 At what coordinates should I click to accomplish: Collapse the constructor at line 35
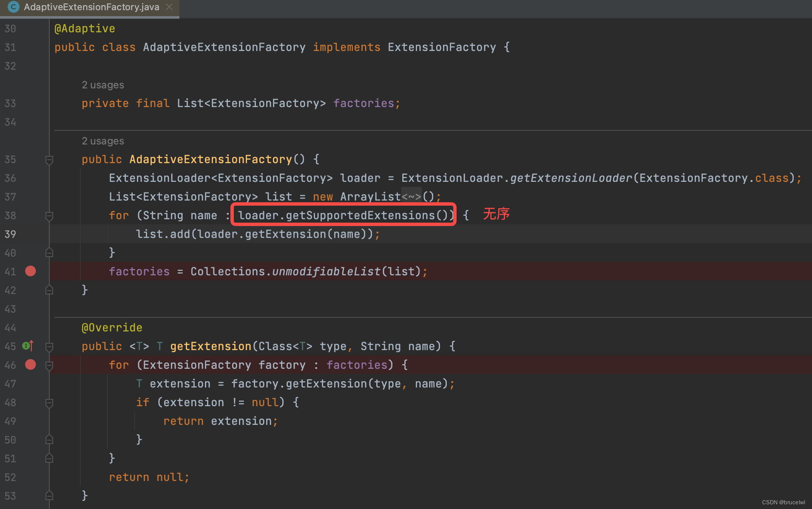(49, 160)
